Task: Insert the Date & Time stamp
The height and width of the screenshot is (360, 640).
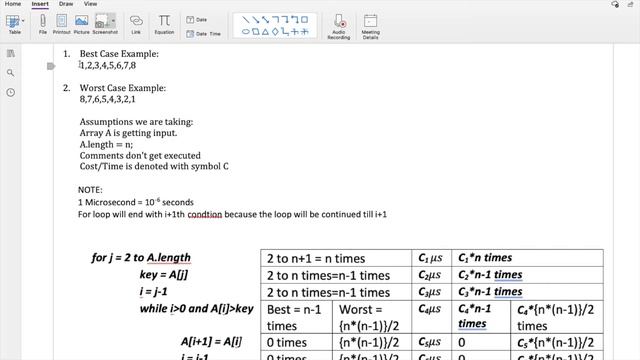Action: pyautogui.click(x=203, y=34)
